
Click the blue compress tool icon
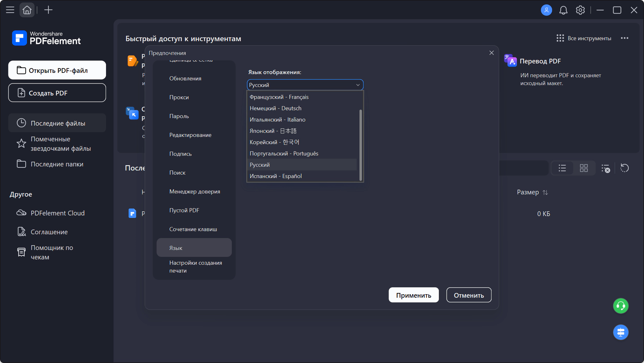(x=132, y=113)
